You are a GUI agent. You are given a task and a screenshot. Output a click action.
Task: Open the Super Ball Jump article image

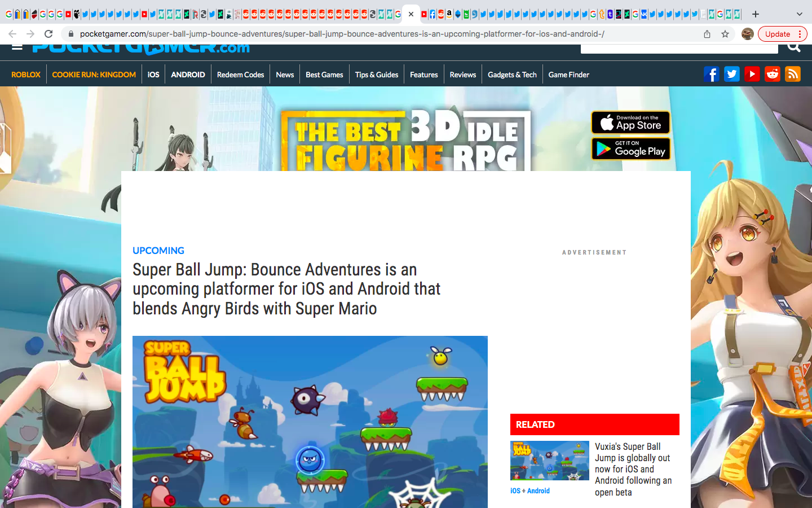(310, 422)
